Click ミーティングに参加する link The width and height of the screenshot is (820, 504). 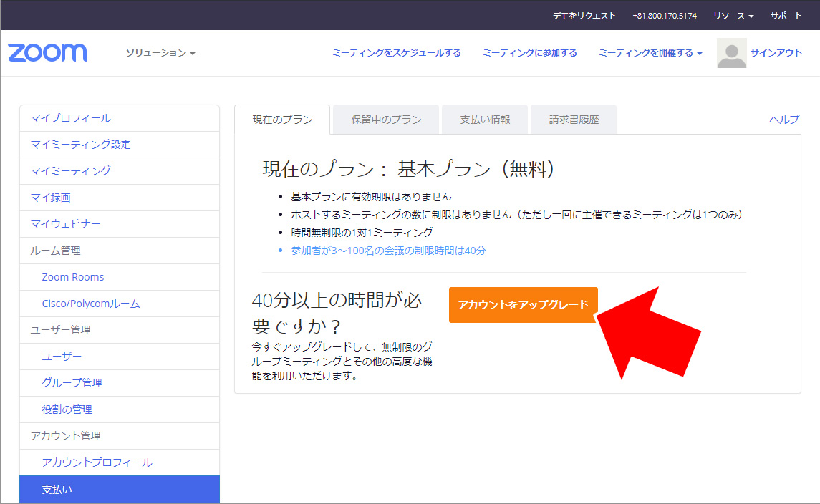click(x=529, y=53)
